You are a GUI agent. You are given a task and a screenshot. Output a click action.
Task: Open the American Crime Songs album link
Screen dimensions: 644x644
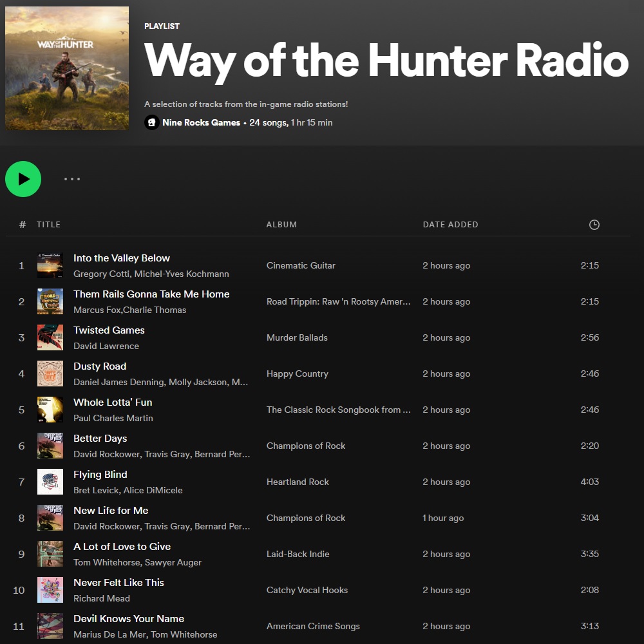coord(313,626)
